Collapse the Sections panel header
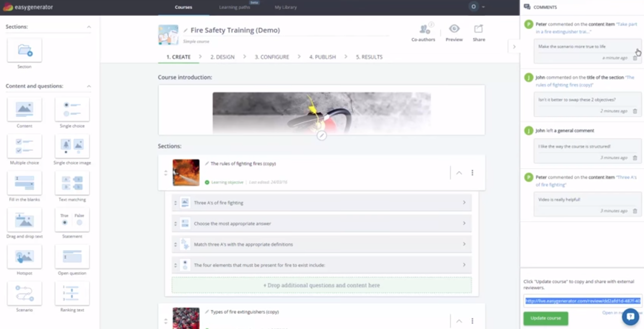Screen dimensions: 644x329 pyautogui.click(x=89, y=27)
